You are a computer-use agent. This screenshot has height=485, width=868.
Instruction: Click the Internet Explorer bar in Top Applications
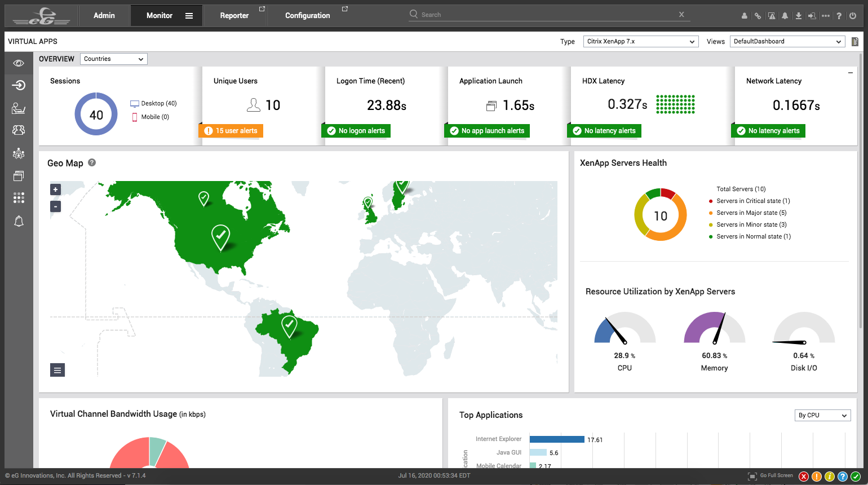557,439
